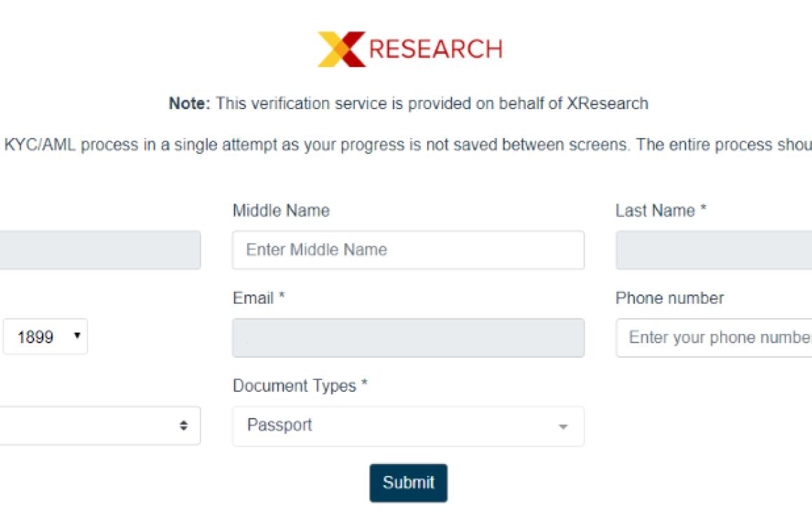Click the small arrow beside 1899
The image size is (812, 518).
point(77,336)
